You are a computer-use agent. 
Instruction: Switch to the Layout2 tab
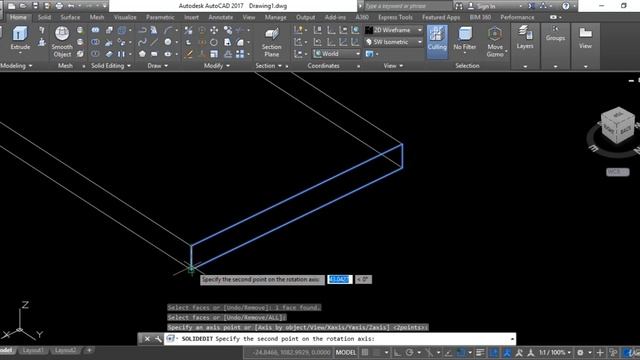pyautogui.click(x=65, y=350)
